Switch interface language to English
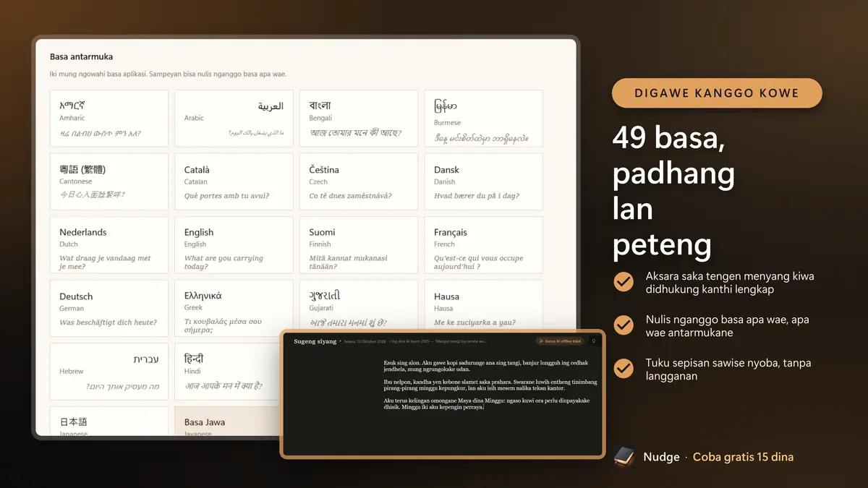868x488 pixels. click(x=234, y=245)
